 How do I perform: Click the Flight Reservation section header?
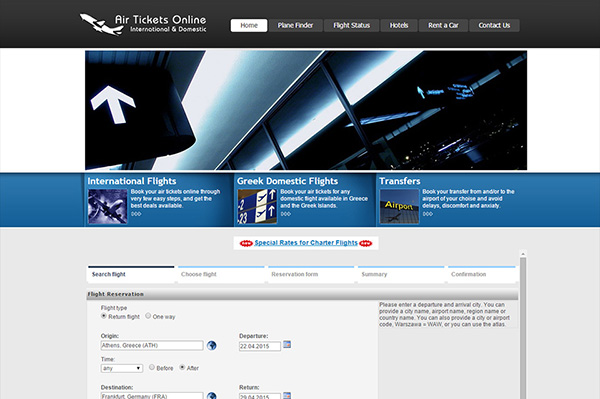[302, 294]
